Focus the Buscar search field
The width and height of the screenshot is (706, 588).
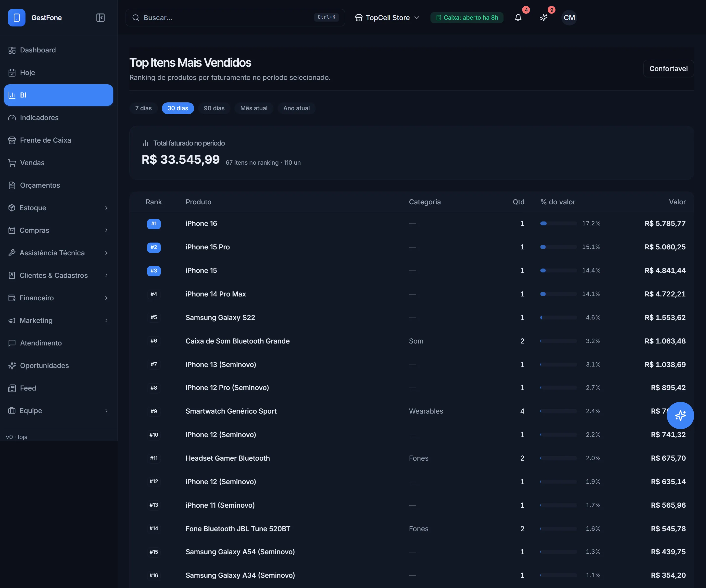(x=235, y=17)
